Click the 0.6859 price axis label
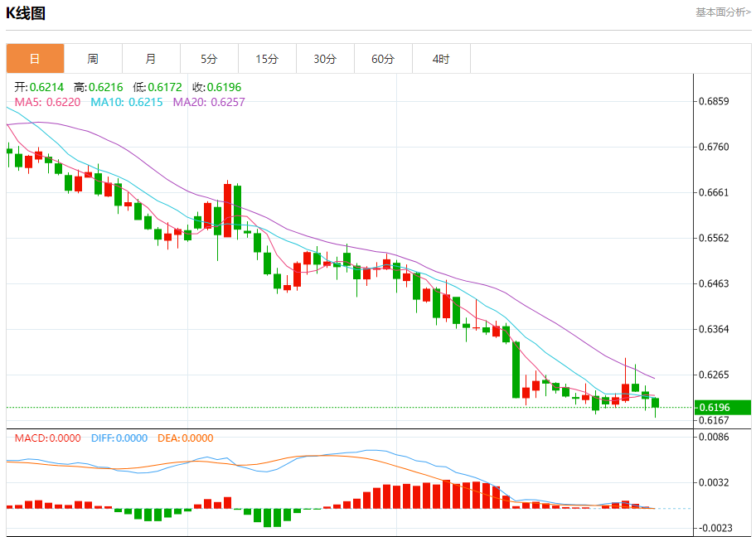 pyautogui.click(x=714, y=101)
